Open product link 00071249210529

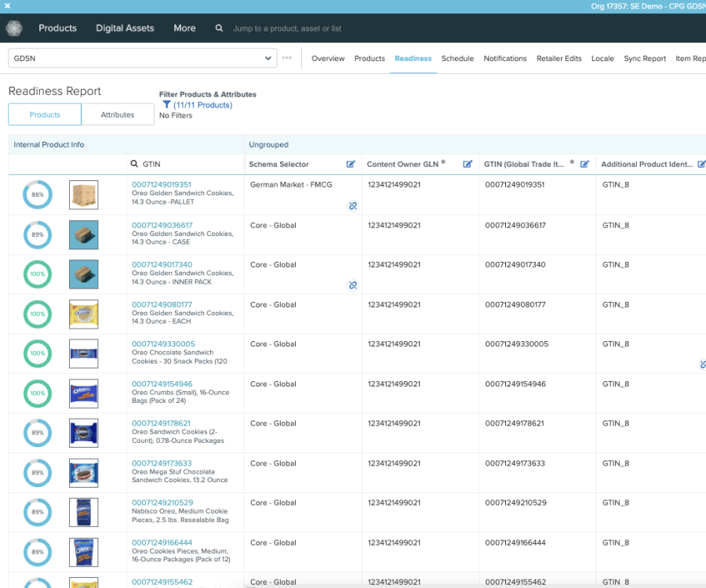point(162,502)
